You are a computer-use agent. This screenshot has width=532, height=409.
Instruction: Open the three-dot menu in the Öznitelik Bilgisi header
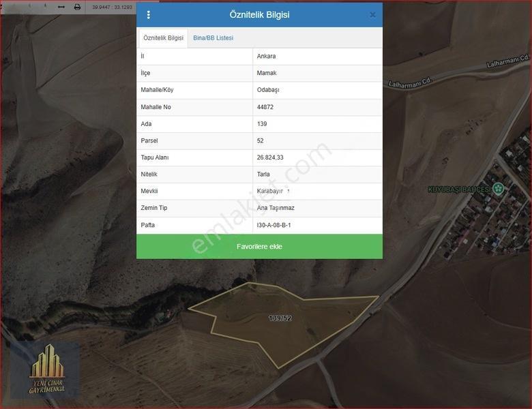coord(148,15)
